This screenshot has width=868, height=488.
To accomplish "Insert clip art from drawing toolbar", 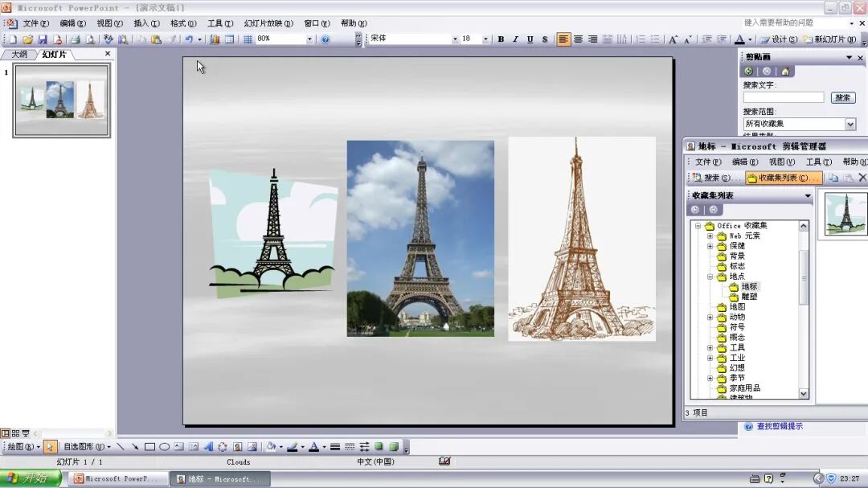I will pos(237,446).
